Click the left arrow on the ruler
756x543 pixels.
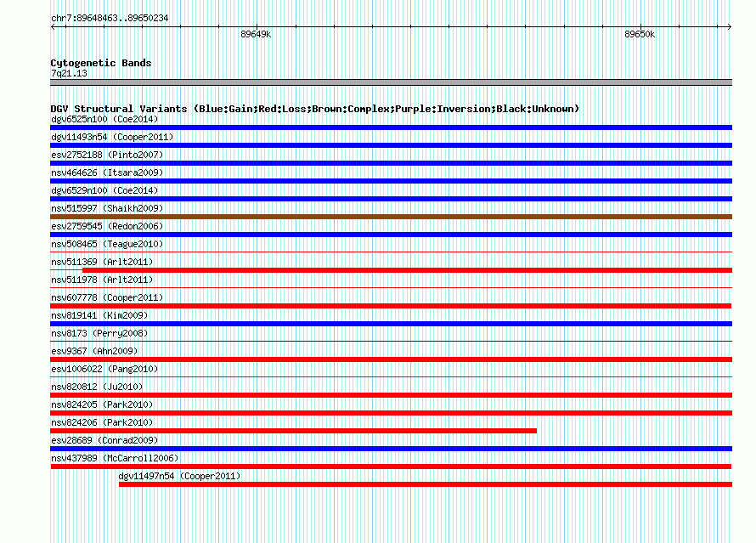point(53,27)
